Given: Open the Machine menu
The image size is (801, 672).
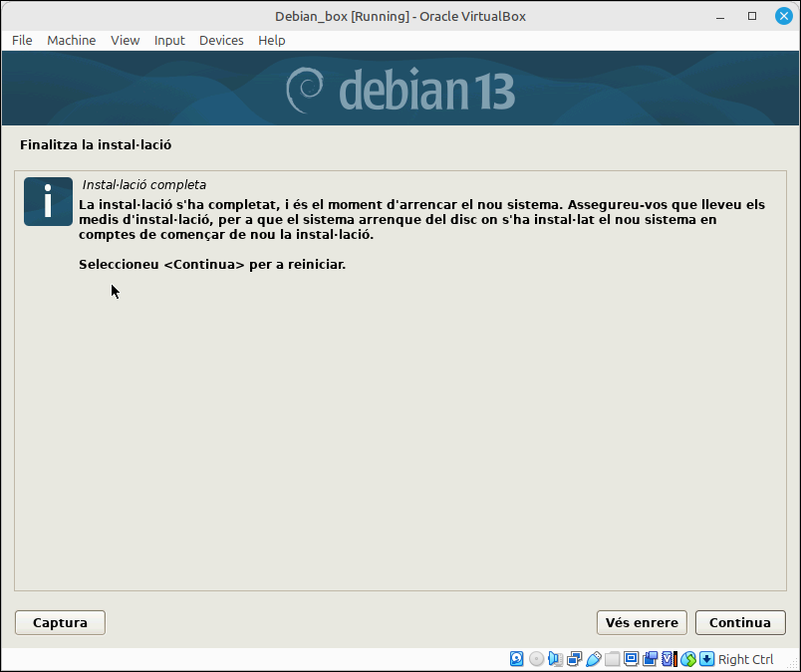Looking at the screenshot, I should click(x=72, y=41).
